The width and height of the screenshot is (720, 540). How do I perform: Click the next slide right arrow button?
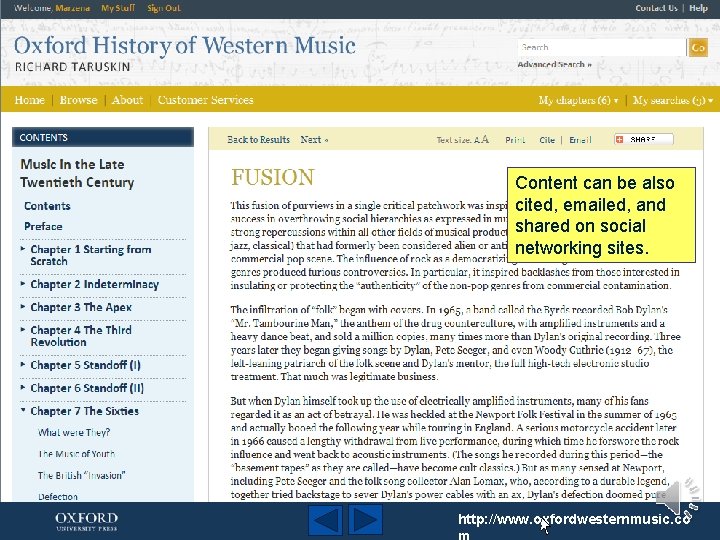[366, 520]
